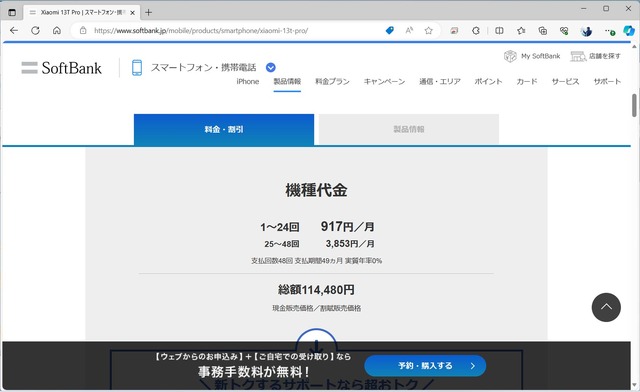The height and width of the screenshot is (392, 640).
Task: Close the Xiaomi 13T Pro tab
Action: tap(132, 13)
